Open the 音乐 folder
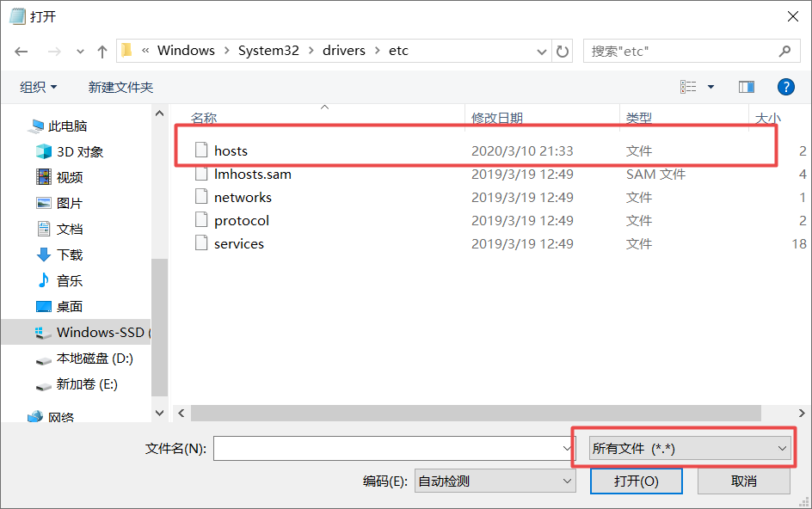 (70, 280)
